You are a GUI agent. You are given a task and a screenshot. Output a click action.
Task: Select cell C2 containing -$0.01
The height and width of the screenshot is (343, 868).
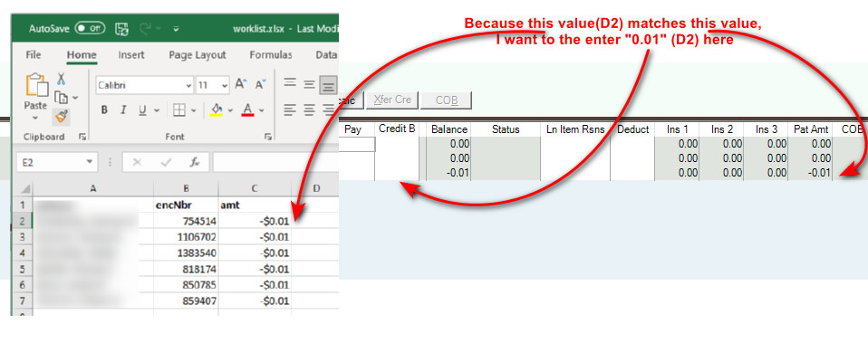pos(255,222)
